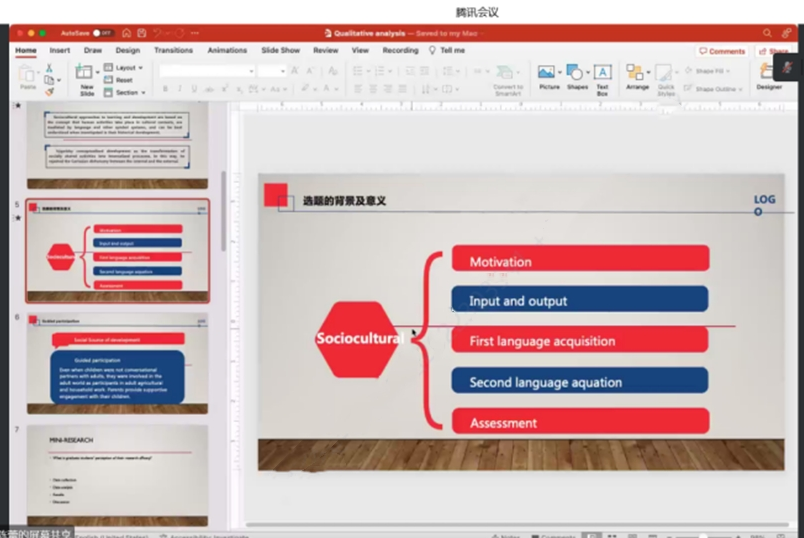Open the font name combo box

coord(205,71)
